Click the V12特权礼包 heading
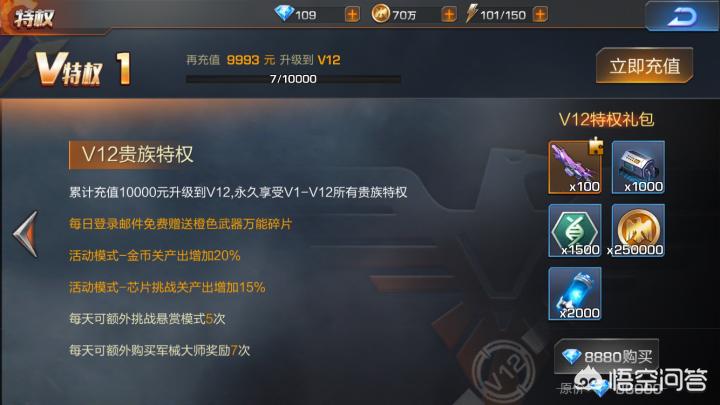Screen dimensions: 720x405 607,119
